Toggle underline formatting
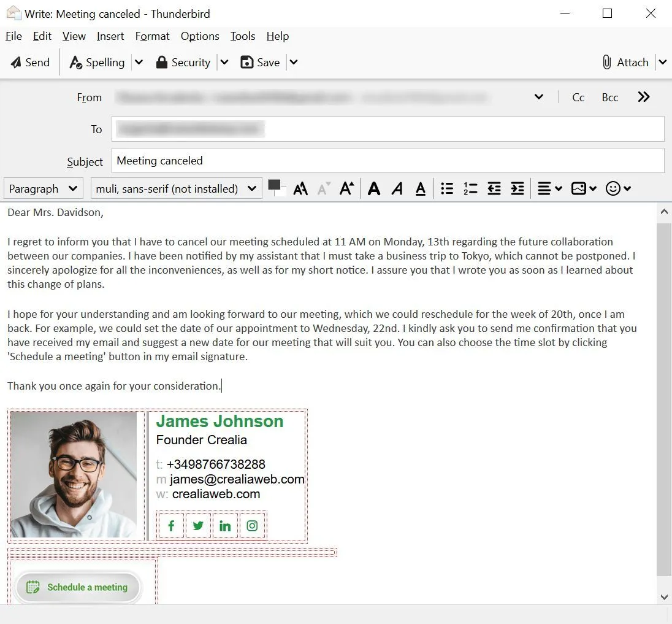 tap(421, 188)
